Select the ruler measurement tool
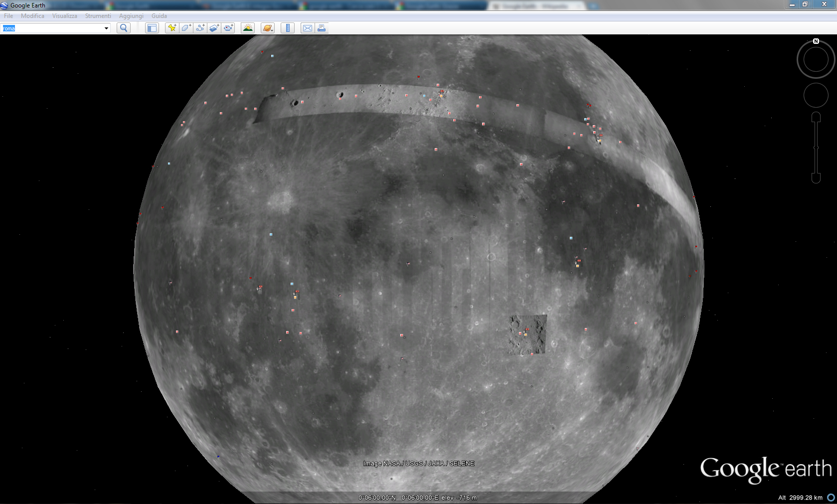This screenshot has width=837, height=504. [x=288, y=28]
